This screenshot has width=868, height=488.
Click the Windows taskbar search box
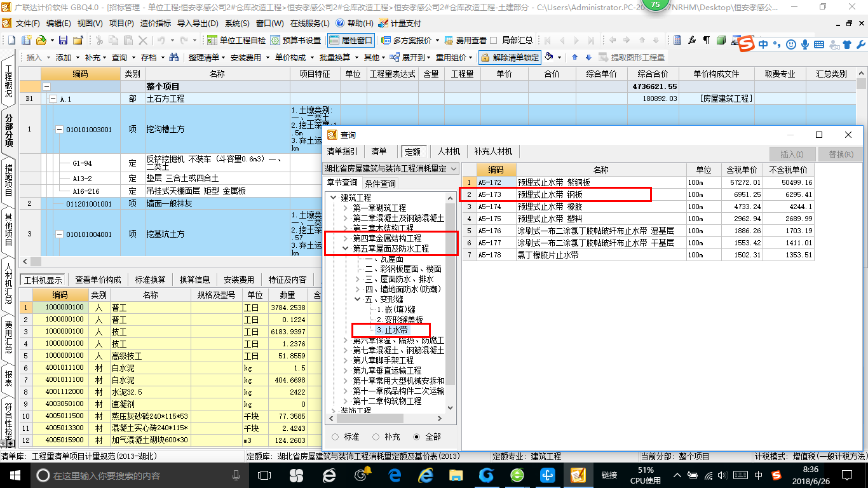(138, 475)
